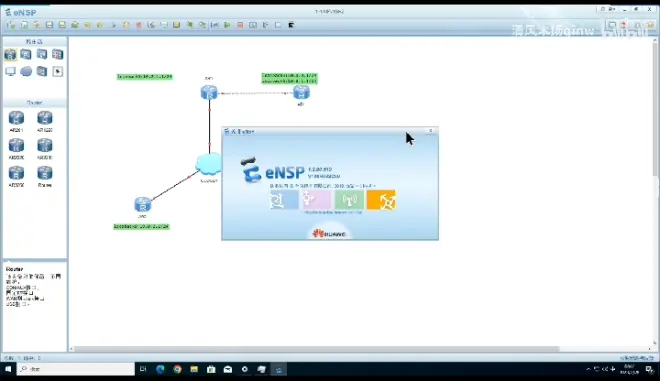
Task: Open all device CLI windows icon
Action: pos(291,25)
